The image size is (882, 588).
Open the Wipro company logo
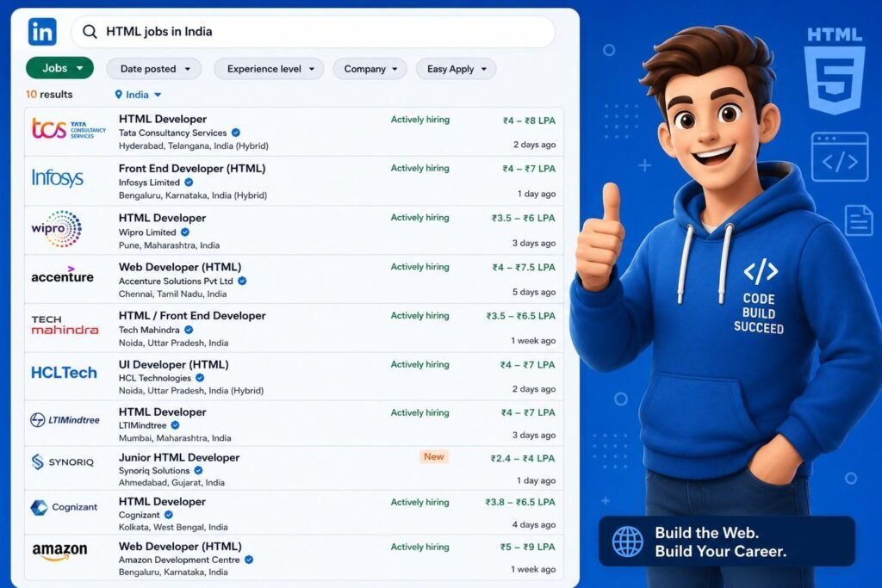coord(56,229)
